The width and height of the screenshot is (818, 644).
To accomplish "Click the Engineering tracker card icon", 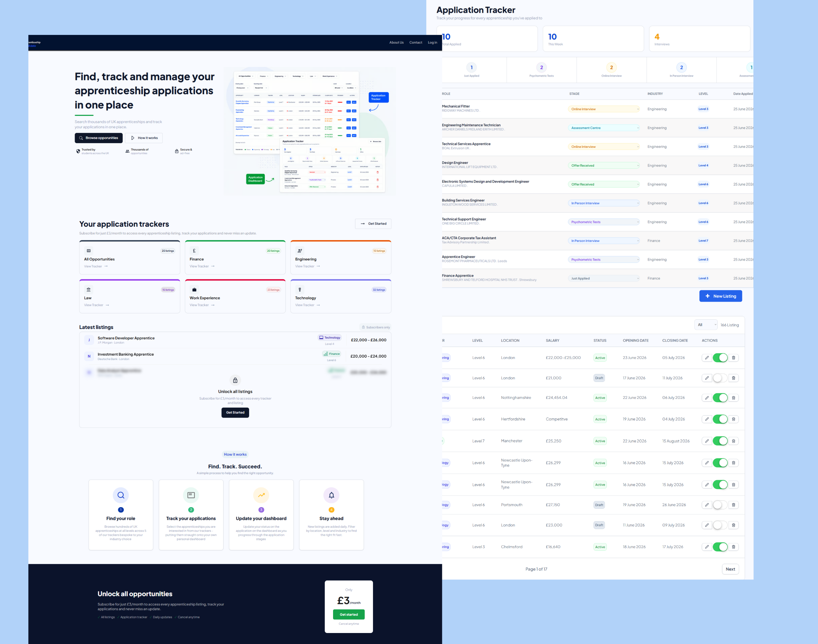I will point(300,251).
